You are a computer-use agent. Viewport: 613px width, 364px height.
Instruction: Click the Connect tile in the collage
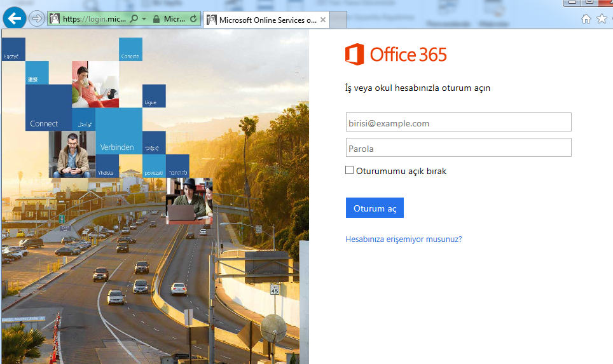[x=49, y=107]
